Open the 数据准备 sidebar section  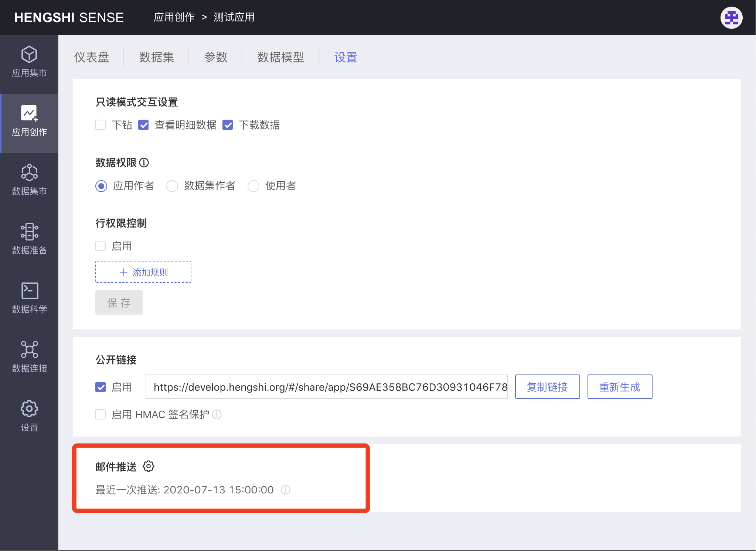click(x=29, y=239)
